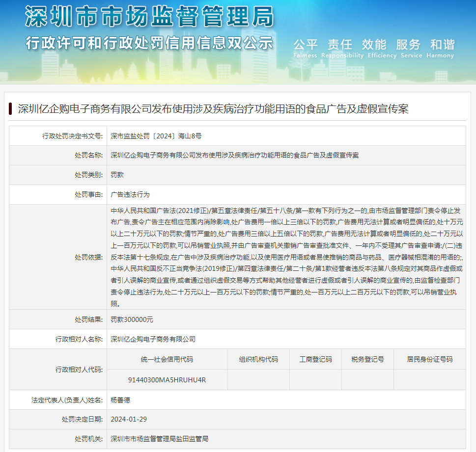Image resolution: width=476 pixels, height=452 pixels.
Task: Click the 处罚决定日期 label
Action: click(x=82, y=419)
